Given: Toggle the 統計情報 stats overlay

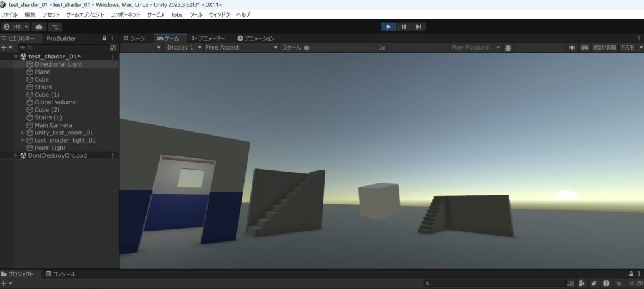Looking at the screenshot, I should click(x=604, y=48).
